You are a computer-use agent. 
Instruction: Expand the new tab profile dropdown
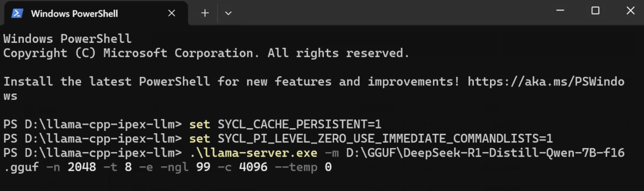228,13
